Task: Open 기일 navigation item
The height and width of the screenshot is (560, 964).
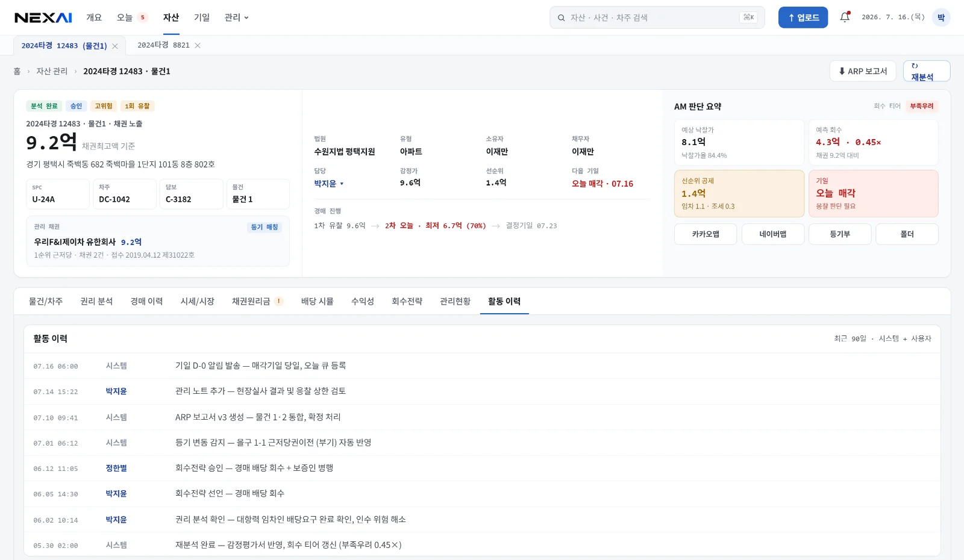Action: (x=202, y=17)
